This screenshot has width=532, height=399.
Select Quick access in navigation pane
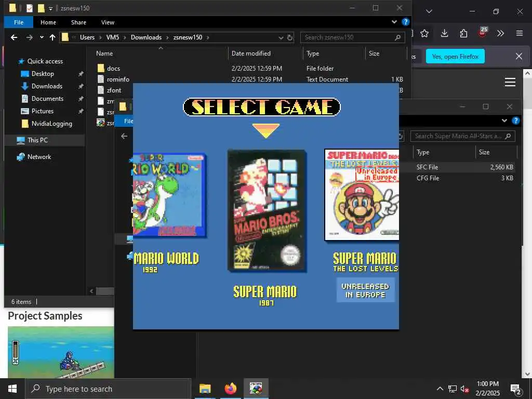[45, 61]
